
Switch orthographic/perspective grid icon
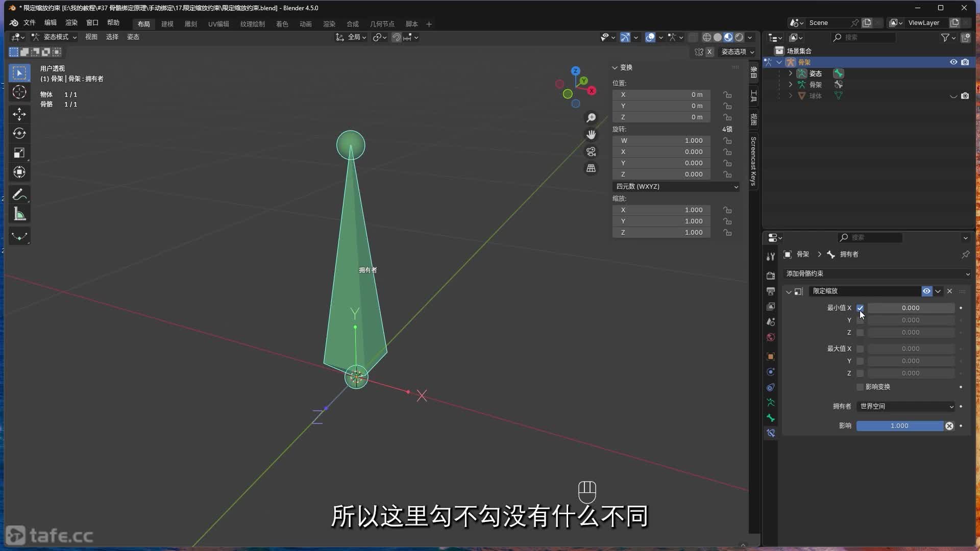[591, 168]
